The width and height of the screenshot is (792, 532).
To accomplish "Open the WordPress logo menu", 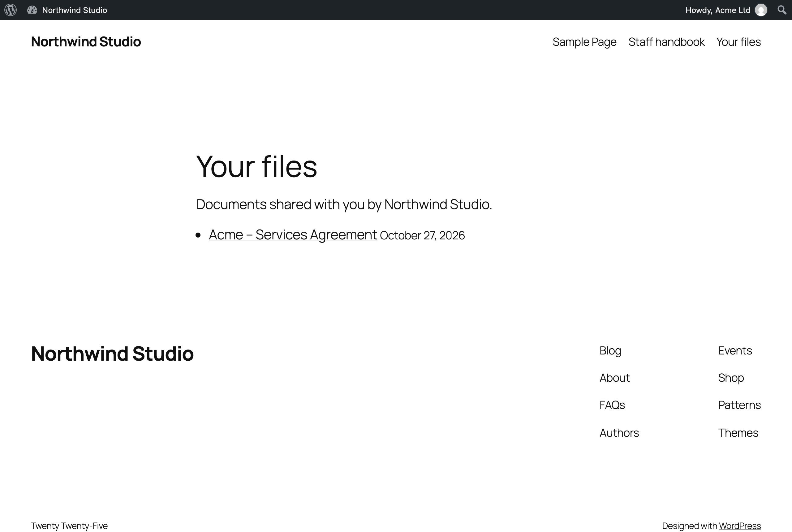I will [x=11, y=10].
